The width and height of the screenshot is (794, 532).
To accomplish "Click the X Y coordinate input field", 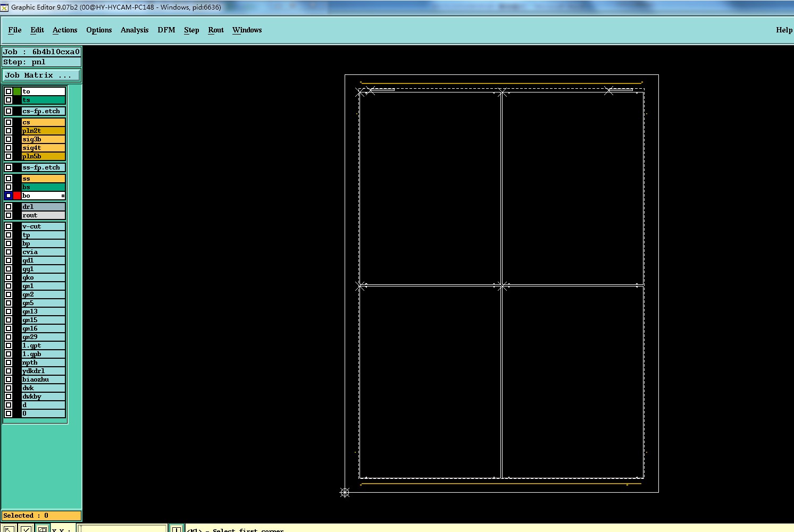I will pos(122,529).
